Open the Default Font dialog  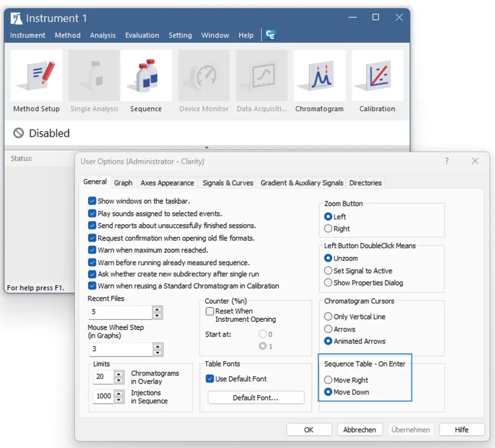tap(256, 398)
